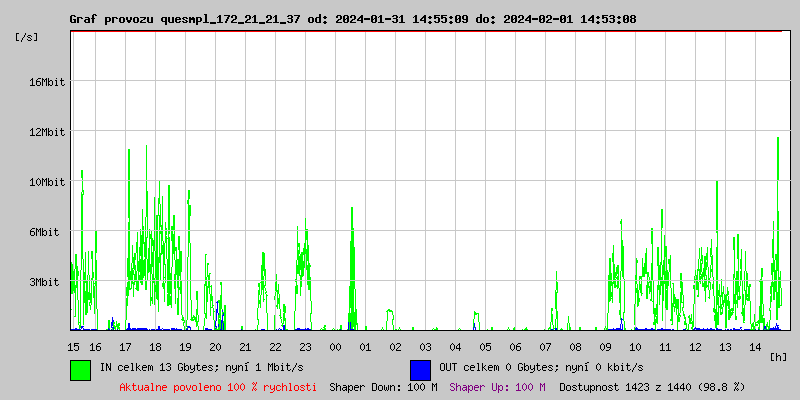Screen dimensions: 800x400
Task: Select hour 23 on the time axis
Action: 305,347
